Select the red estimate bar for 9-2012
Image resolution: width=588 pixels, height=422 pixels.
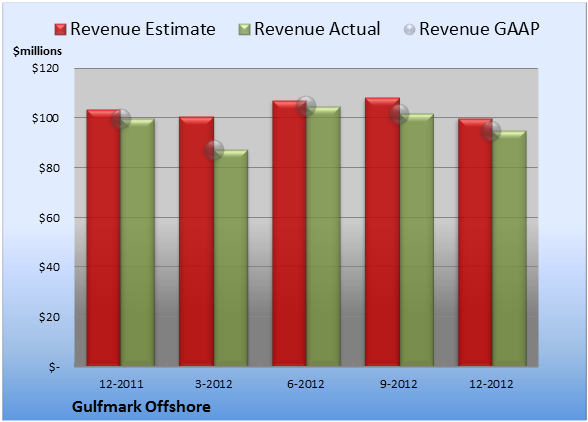[x=382, y=232]
